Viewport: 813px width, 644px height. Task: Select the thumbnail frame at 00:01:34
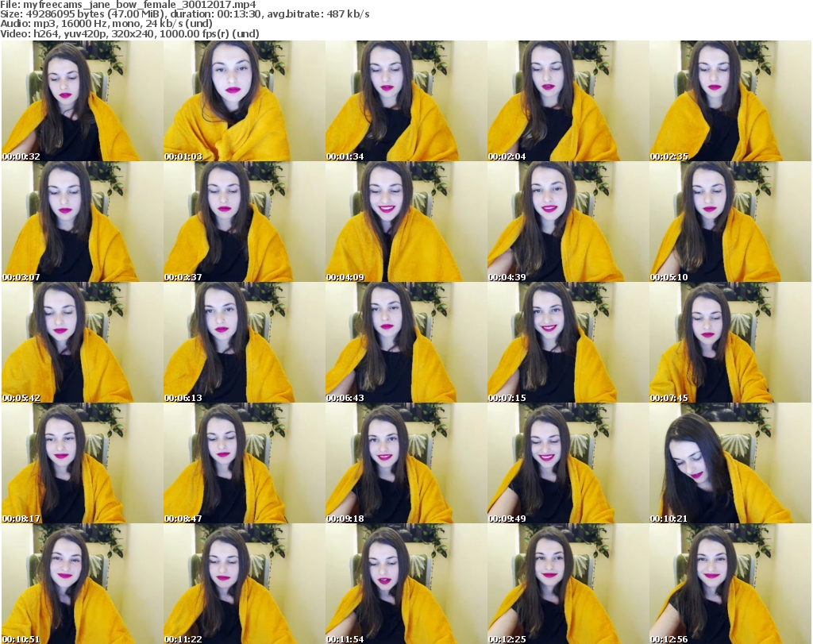[x=406, y=101]
